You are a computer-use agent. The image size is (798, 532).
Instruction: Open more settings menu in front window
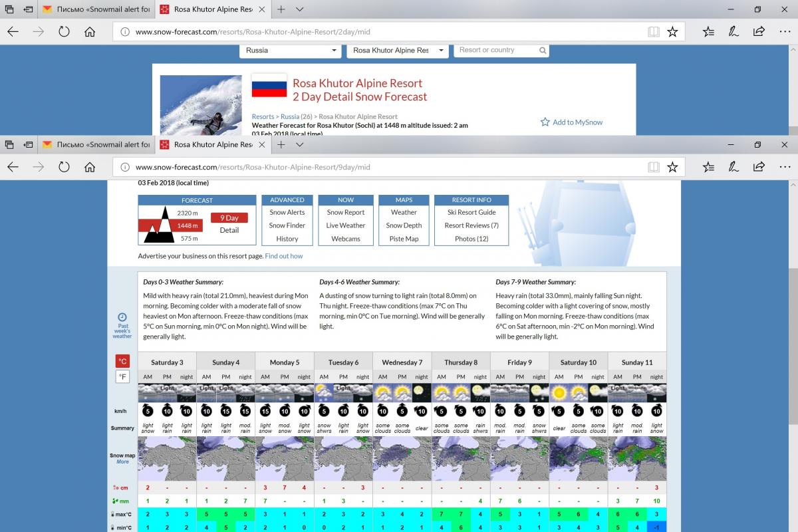point(784,167)
